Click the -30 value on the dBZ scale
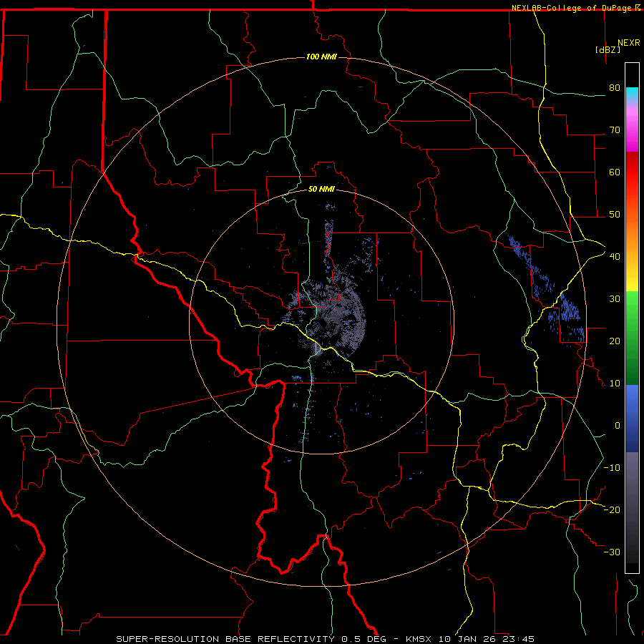 [612, 552]
